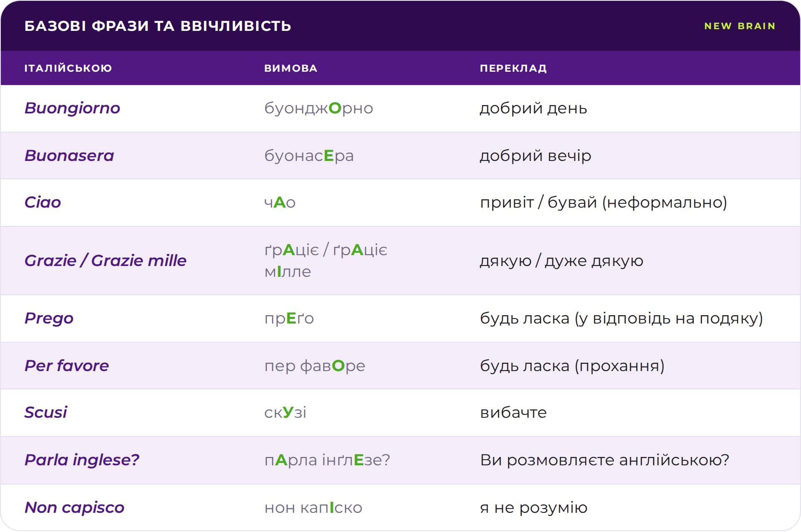Click translation 'вибачте'
This screenshot has width=801, height=532.
514,413
